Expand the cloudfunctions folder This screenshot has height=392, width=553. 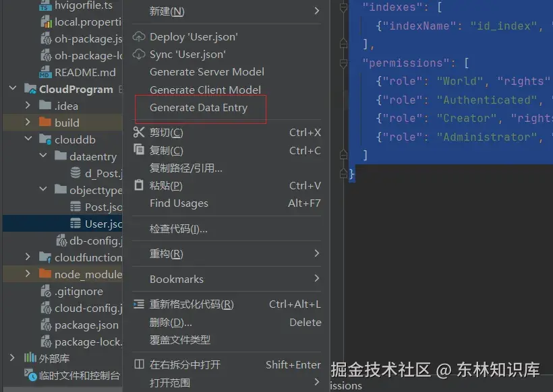tap(28, 257)
